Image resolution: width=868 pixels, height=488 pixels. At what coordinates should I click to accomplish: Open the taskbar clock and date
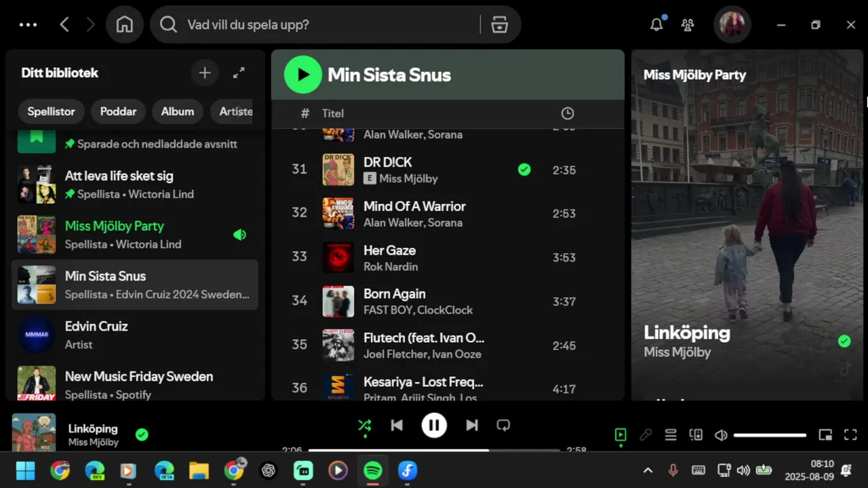point(809,470)
